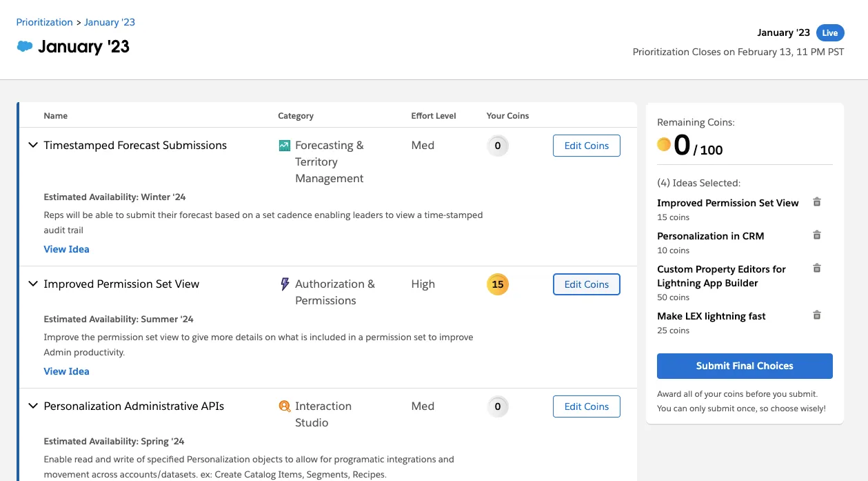The width and height of the screenshot is (868, 481).
Task: Click the 25 coins label in the sidebar
Action: coord(674,331)
